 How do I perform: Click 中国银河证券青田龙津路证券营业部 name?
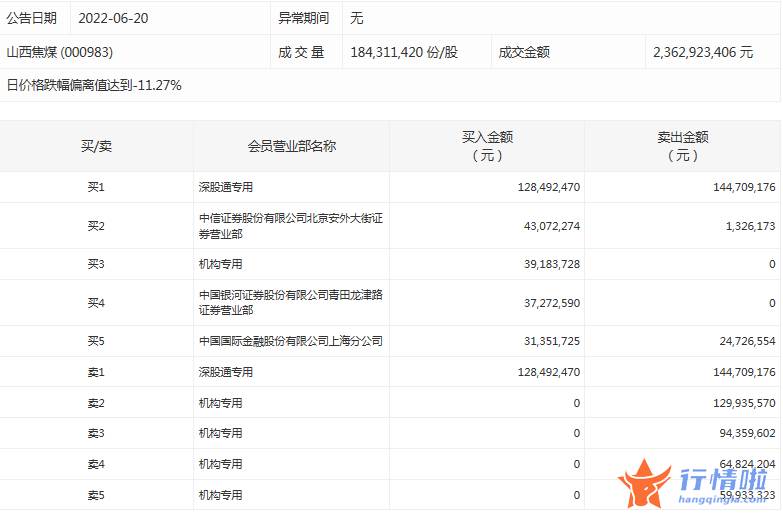[x=291, y=303]
